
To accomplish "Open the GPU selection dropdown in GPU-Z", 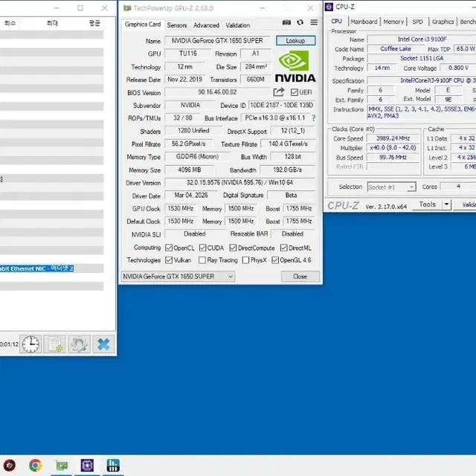I will 178,276.
